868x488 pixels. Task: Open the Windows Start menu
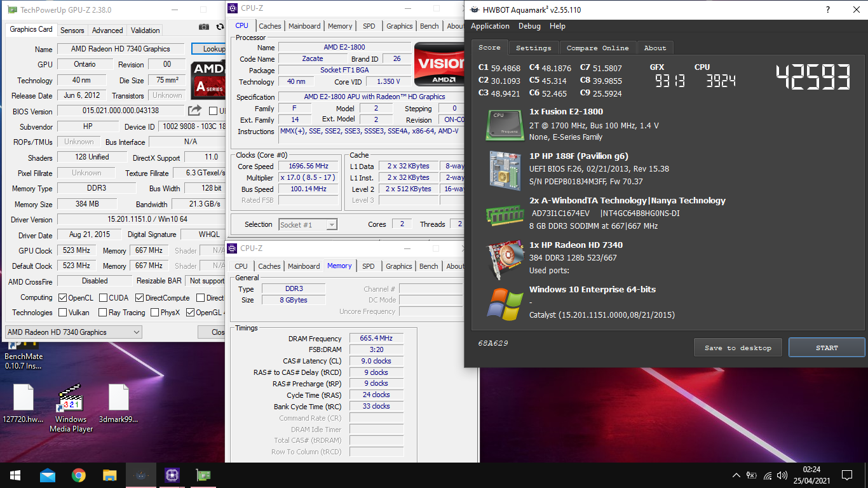pos(15,475)
